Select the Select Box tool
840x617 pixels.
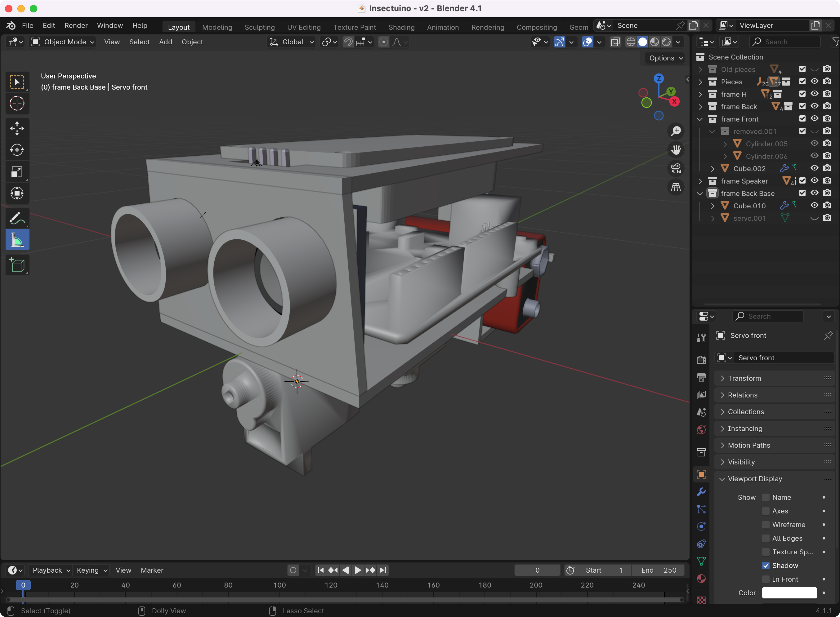coord(17,82)
